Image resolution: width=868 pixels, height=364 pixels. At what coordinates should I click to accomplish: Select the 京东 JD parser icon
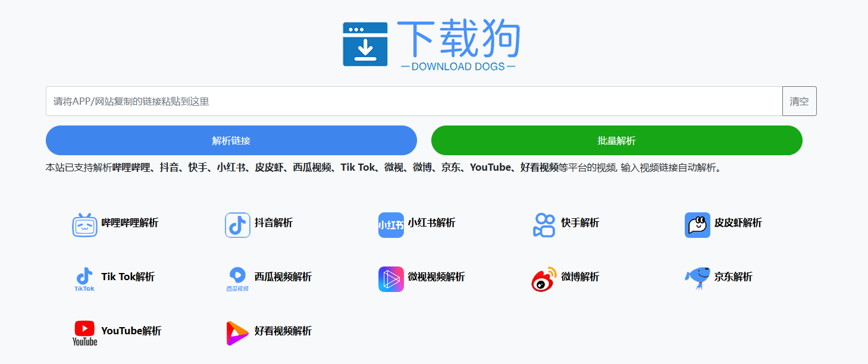[x=697, y=278]
